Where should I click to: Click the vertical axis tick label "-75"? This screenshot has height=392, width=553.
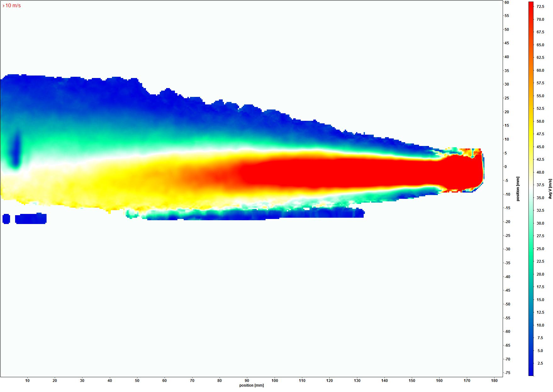pyautogui.click(x=507, y=373)
